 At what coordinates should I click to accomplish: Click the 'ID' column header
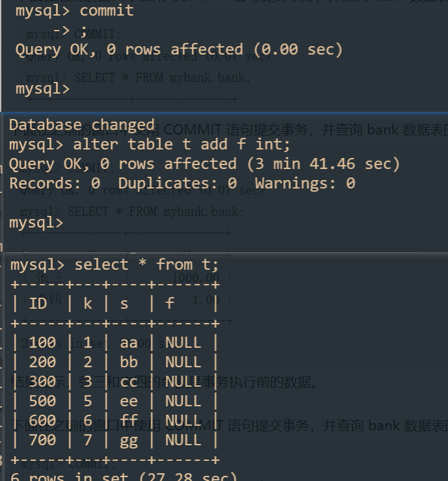tap(38, 304)
